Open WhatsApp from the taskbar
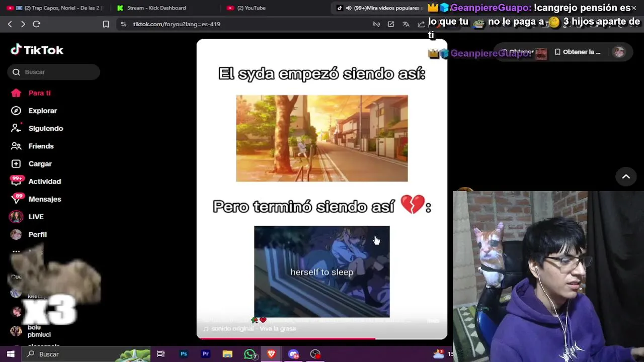 pos(250,354)
